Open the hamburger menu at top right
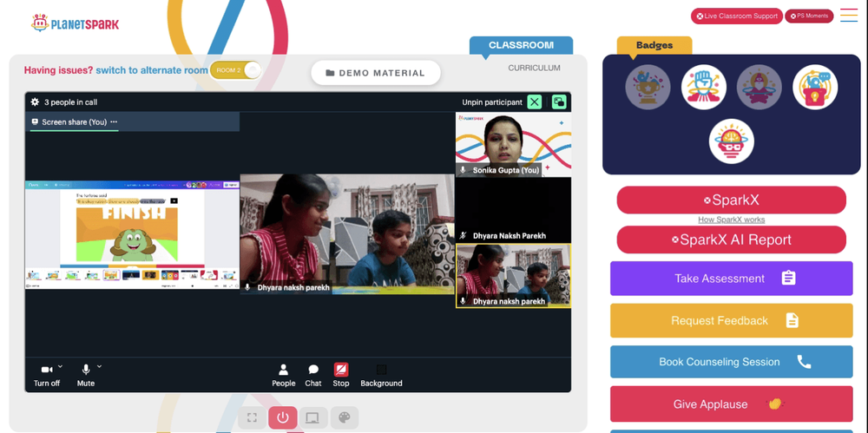The image size is (868, 433). coord(849,16)
